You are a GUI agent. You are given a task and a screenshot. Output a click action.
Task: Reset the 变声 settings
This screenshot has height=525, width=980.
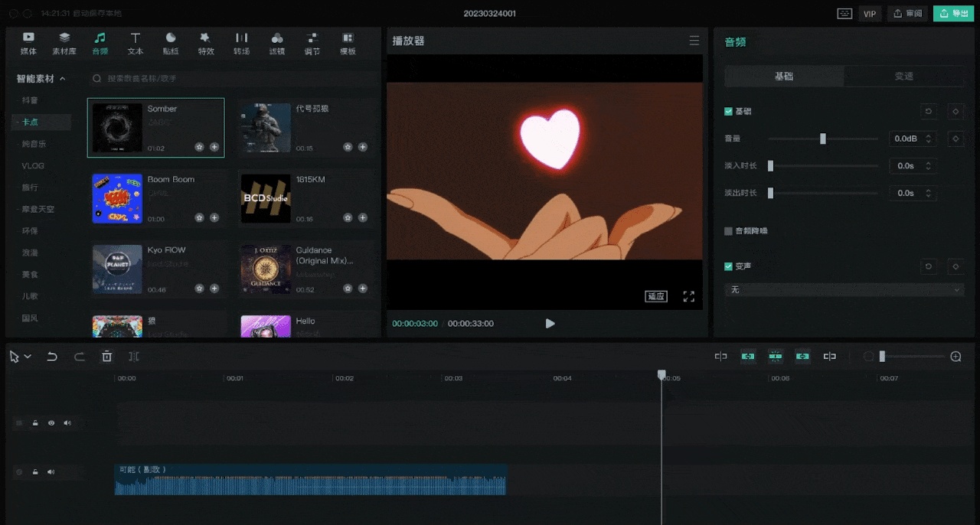pos(928,266)
